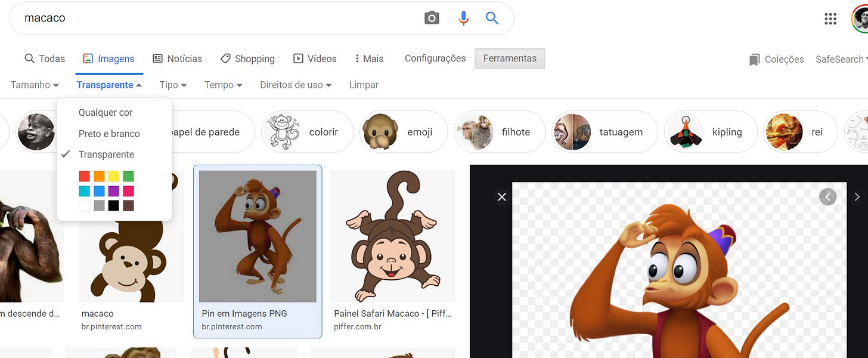868x358 pixels.
Task: Pick the pink color swatch
Action: click(128, 191)
